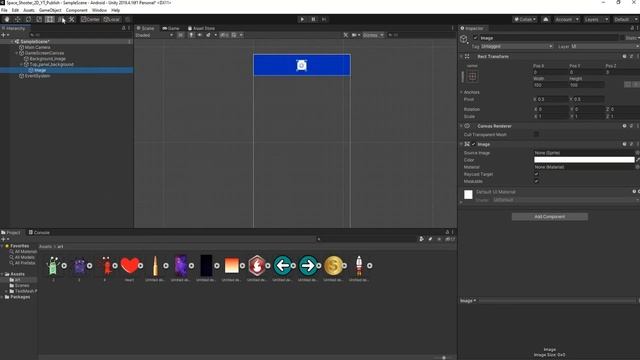Click the Add Component button
Screen dimensions: 640x360
pyautogui.click(x=550, y=217)
